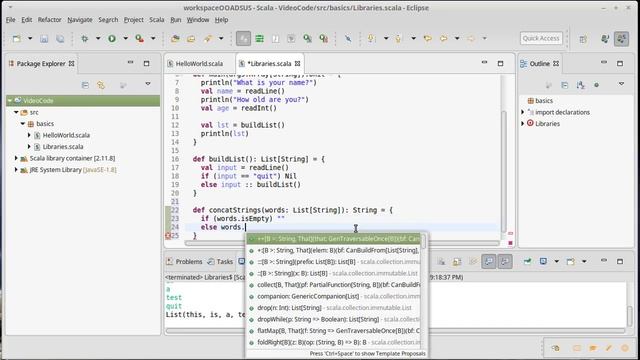Viewport: 640px width, 360px height.
Task: Click the Open Console icon
Action: [x=571, y=261]
